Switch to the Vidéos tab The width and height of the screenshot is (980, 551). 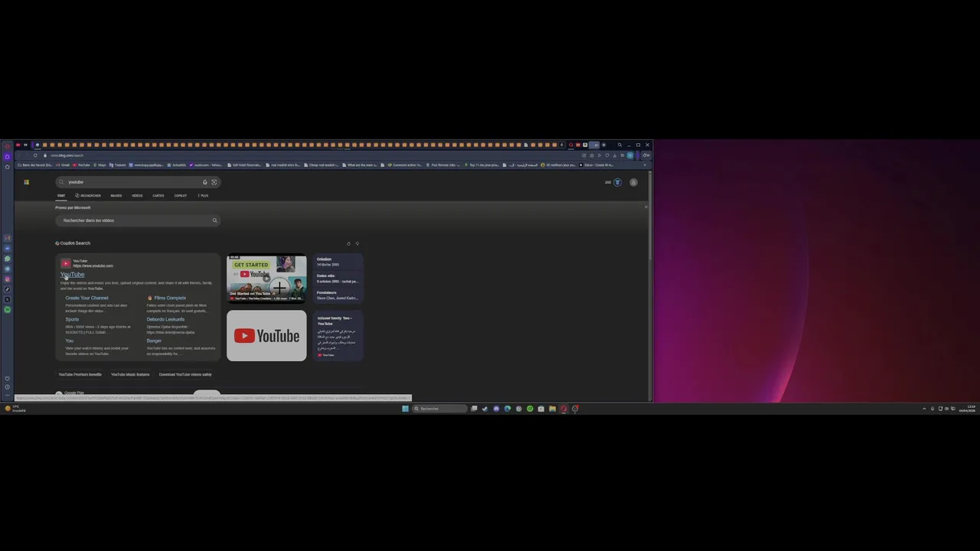pyautogui.click(x=137, y=196)
